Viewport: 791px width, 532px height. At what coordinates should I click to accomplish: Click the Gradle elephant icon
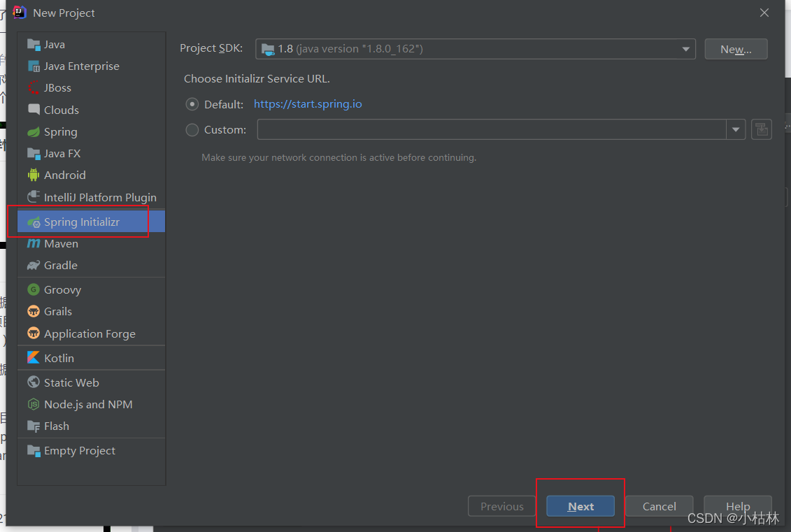(34, 265)
